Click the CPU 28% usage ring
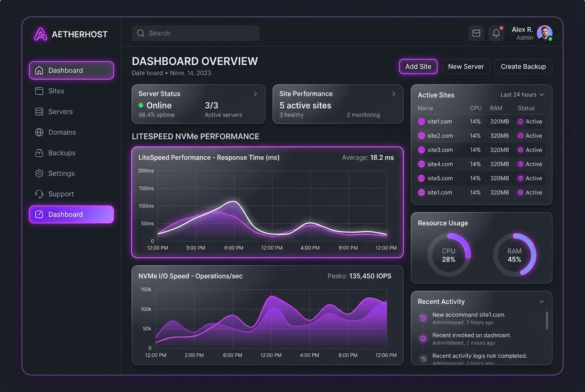The image size is (585, 392). click(448, 255)
